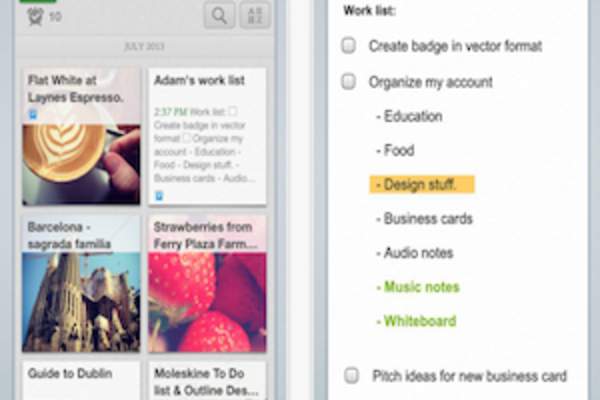The image size is (600, 400).
Task: Open the A-Z sort options button
Action: tap(255, 15)
